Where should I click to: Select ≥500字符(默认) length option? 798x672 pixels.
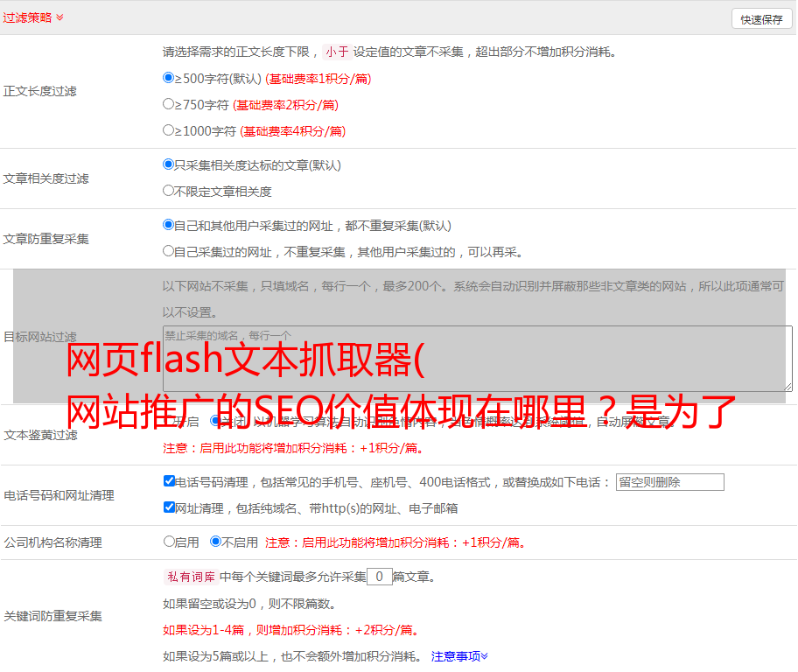coord(168,77)
